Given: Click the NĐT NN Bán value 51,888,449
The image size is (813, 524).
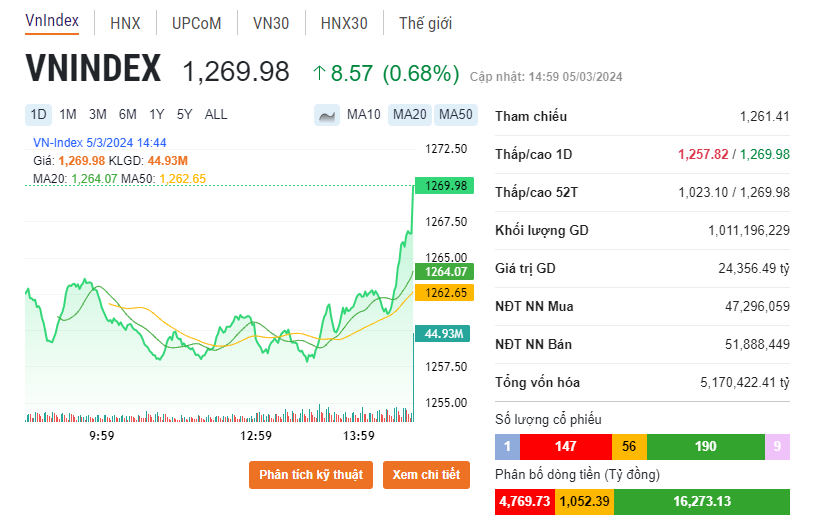Looking at the screenshot, I should tap(757, 344).
